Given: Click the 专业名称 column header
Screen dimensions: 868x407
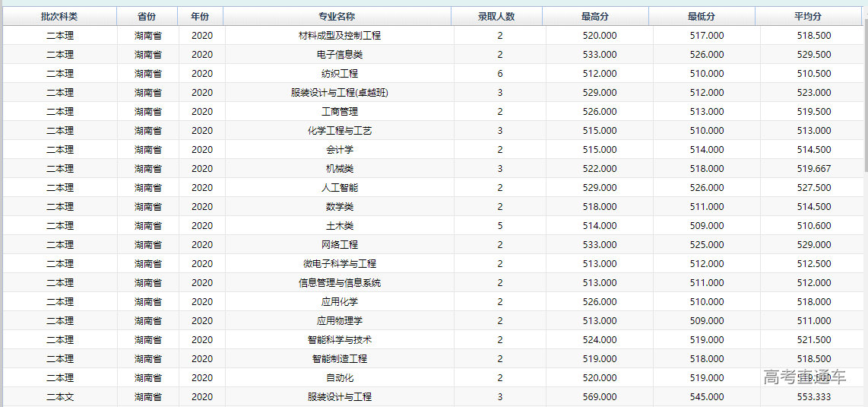Looking at the screenshot, I should 337,17.
